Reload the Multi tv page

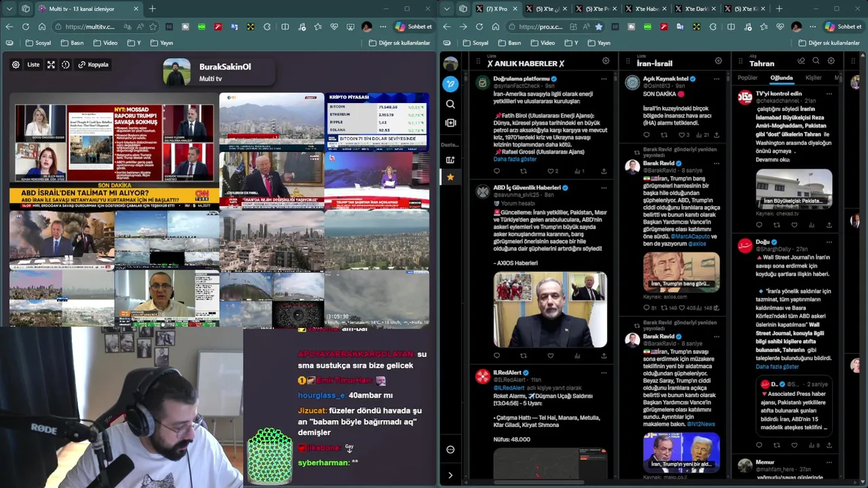25,26
